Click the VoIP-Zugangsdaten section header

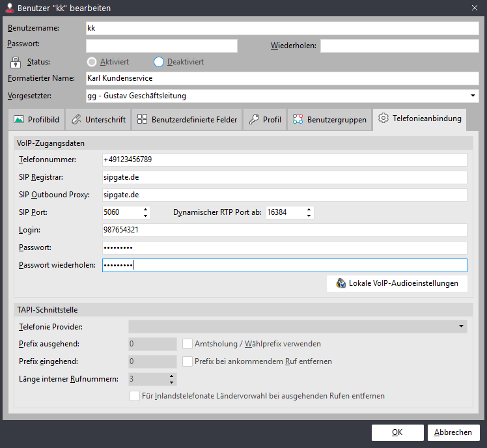pyautogui.click(x=244, y=143)
